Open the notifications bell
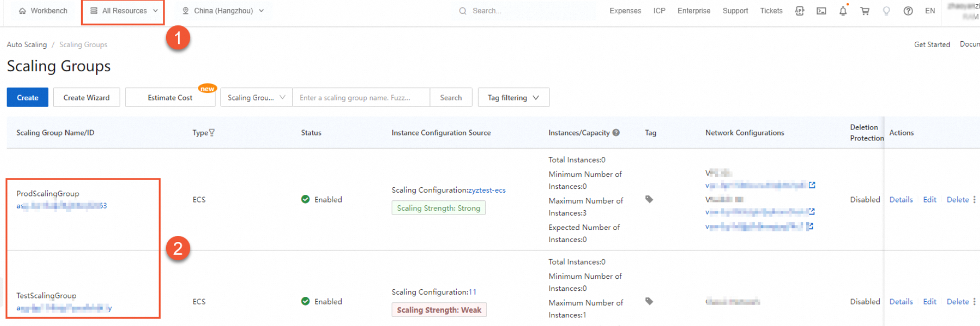The image size is (980, 326). [843, 11]
